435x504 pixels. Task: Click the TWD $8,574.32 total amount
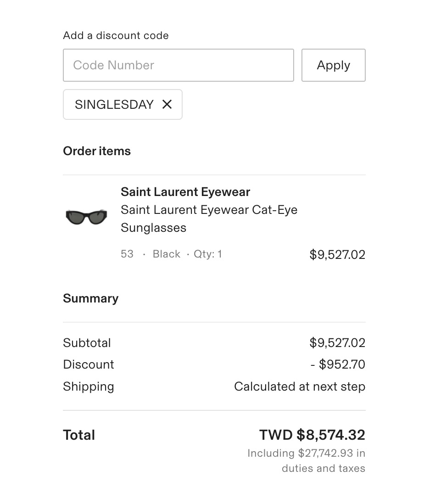[x=312, y=435]
